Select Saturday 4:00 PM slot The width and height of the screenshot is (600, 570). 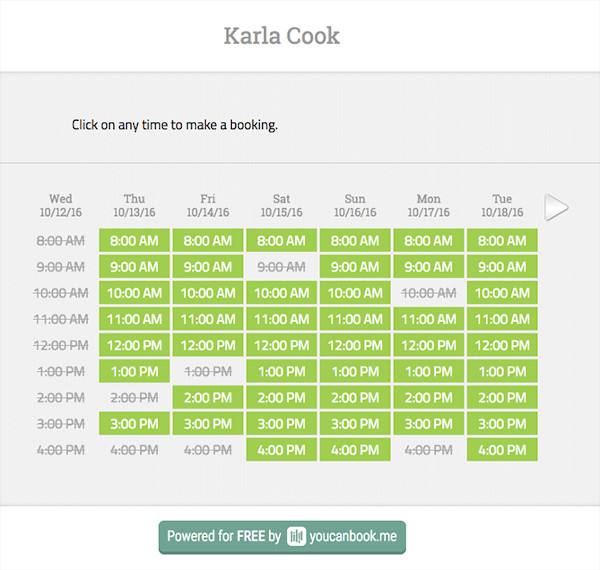click(x=281, y=449)
